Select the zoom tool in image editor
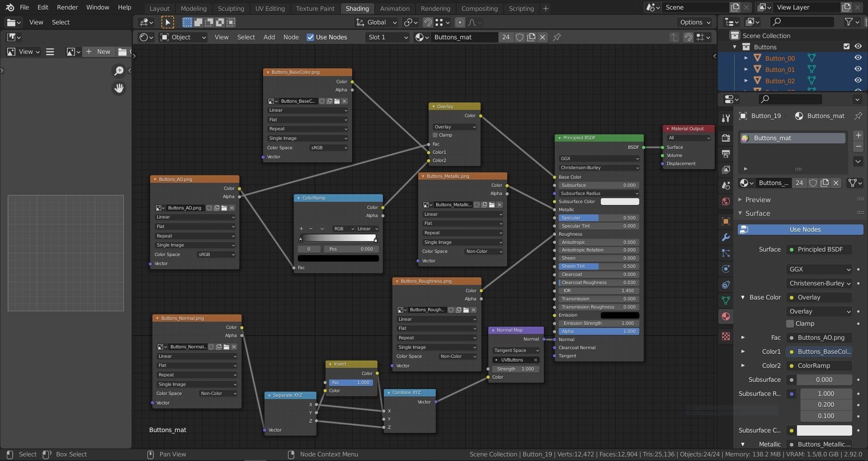 [119, 71]
